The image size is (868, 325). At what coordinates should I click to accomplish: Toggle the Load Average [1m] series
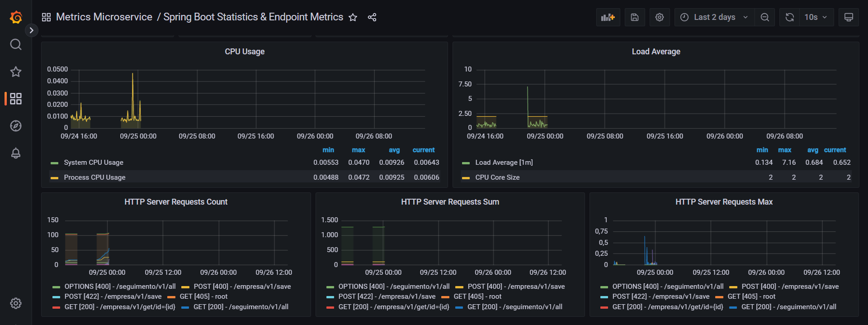click(504, 162)
